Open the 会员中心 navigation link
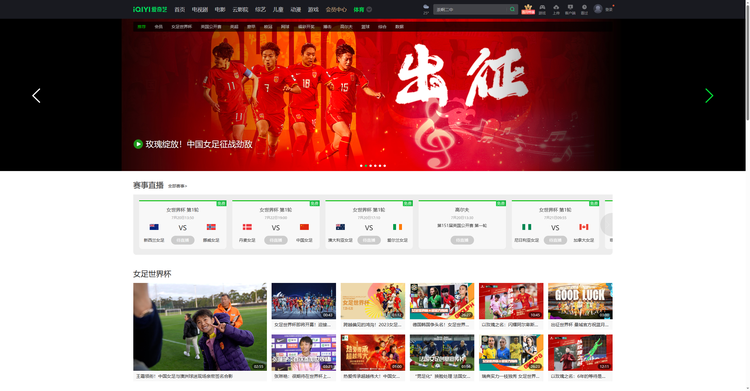Screen dimensions: 750x391 pyautogui.click(x=336, y=10)
